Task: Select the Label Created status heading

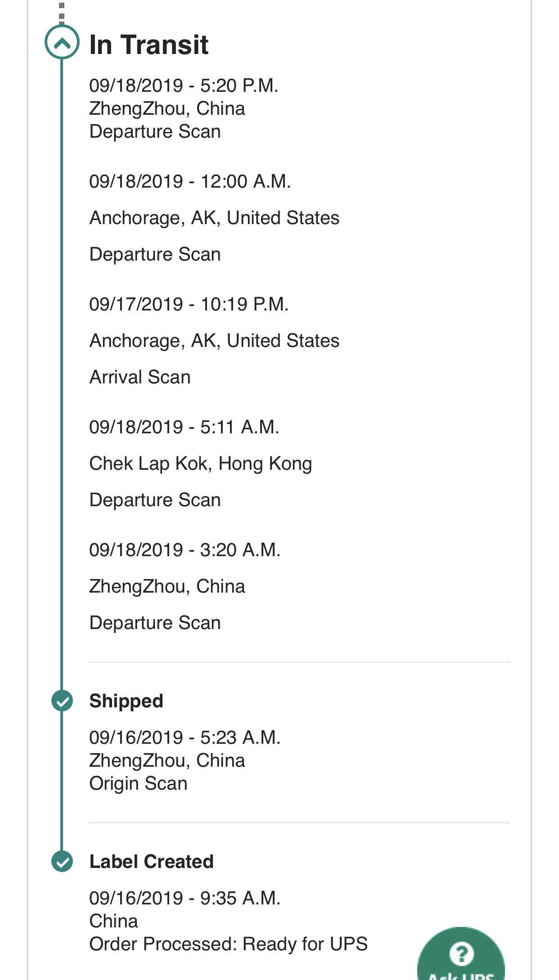Action: pos(151,862)
